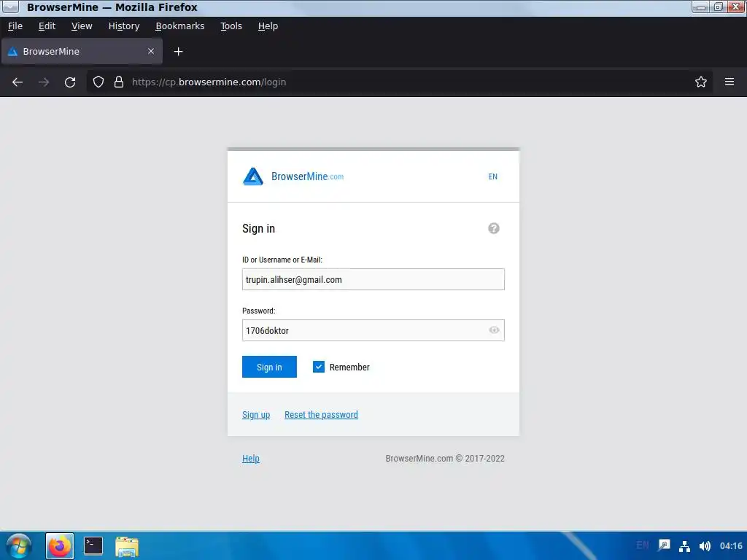The width and height of the screenshot is (747, 560).
Task: Click the window system menu icon in title bar
Action: (10, 7)
